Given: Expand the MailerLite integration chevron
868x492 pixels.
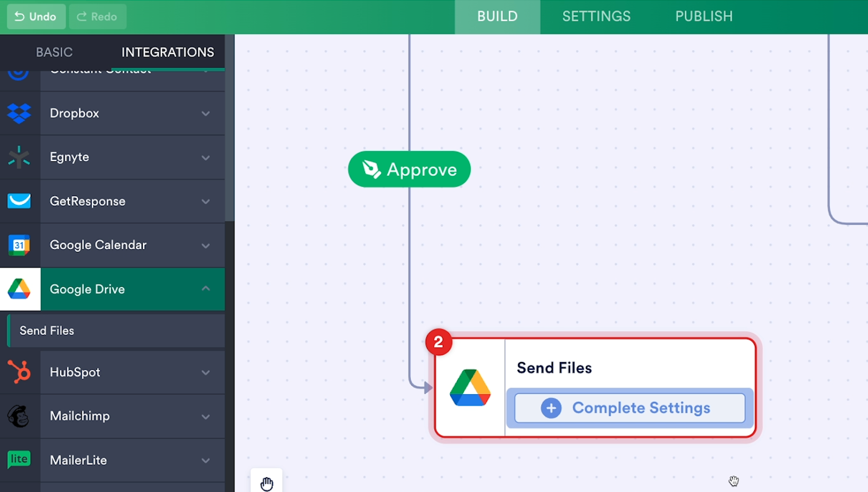Looking at the screenshot, I should pos(206,461).
